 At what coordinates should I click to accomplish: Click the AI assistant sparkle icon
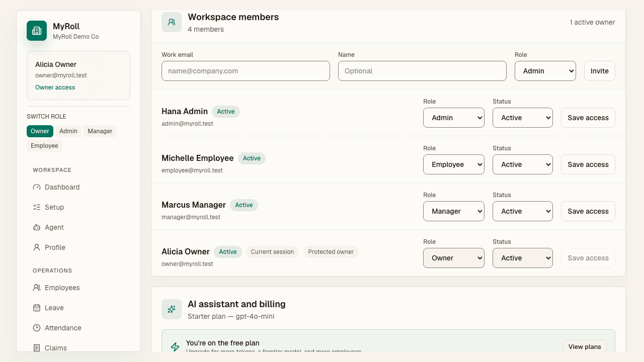[172, 309]
